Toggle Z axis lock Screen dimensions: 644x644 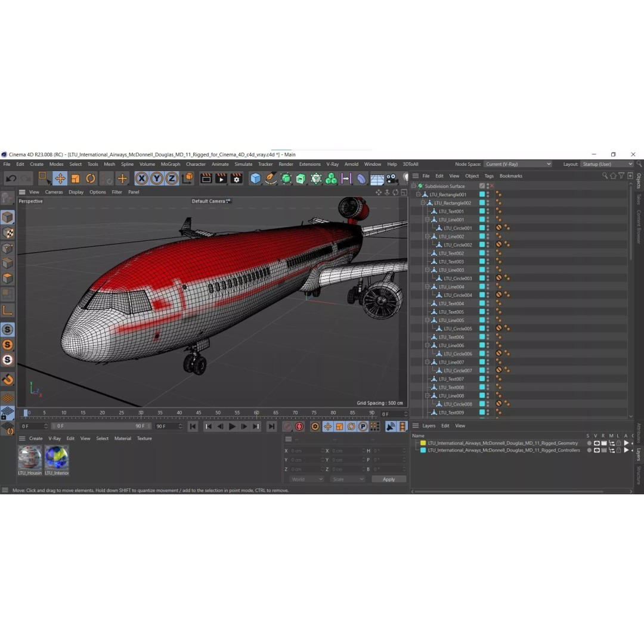pos(172,178)
